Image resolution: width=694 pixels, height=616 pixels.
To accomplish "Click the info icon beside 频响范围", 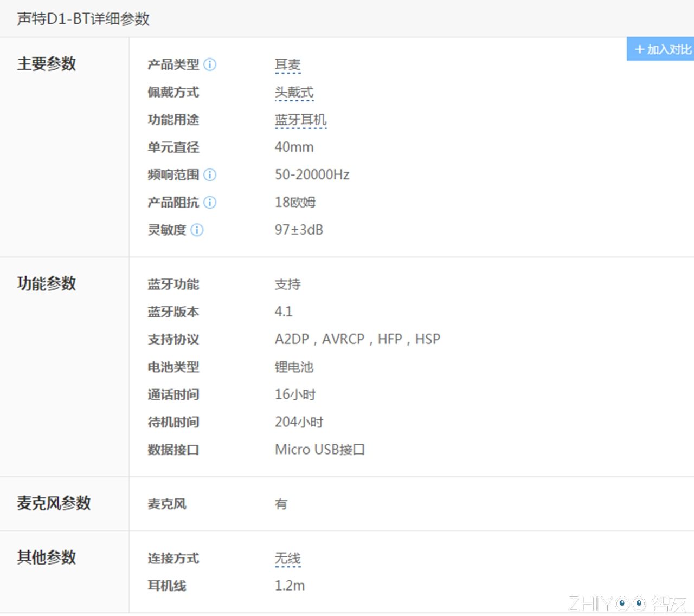I will point(211,174).
